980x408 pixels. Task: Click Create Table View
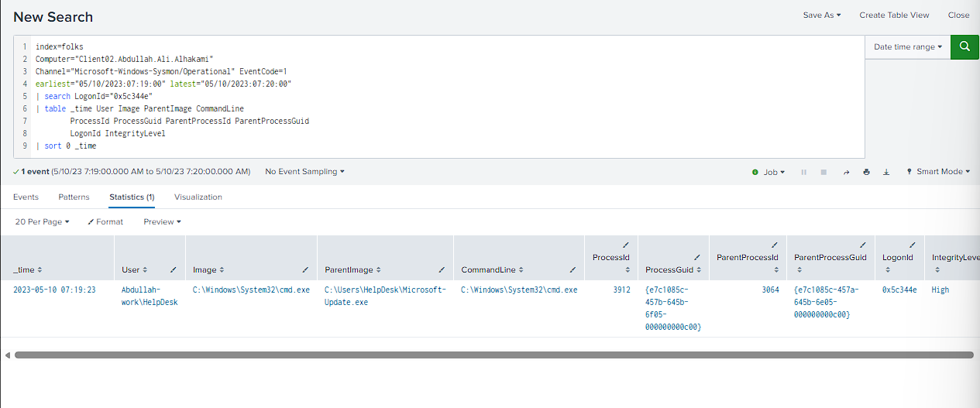point(894,15)
